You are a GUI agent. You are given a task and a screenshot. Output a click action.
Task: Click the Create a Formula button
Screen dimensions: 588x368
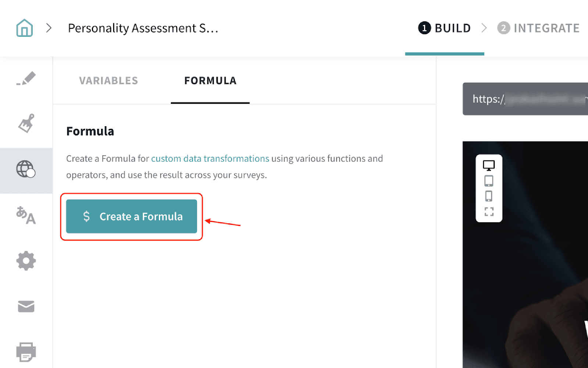(x=132, y=216)
